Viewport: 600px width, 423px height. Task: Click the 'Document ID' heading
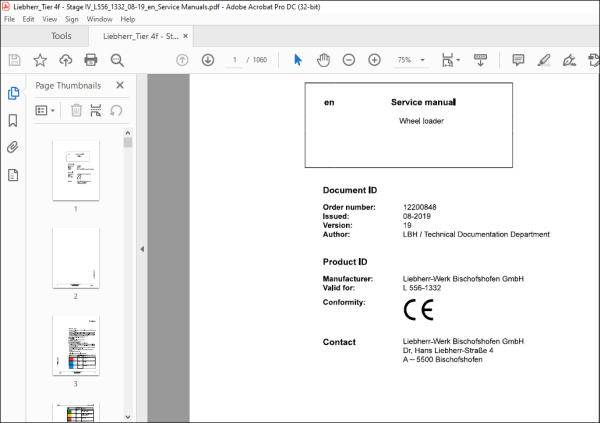click(350, 190)
